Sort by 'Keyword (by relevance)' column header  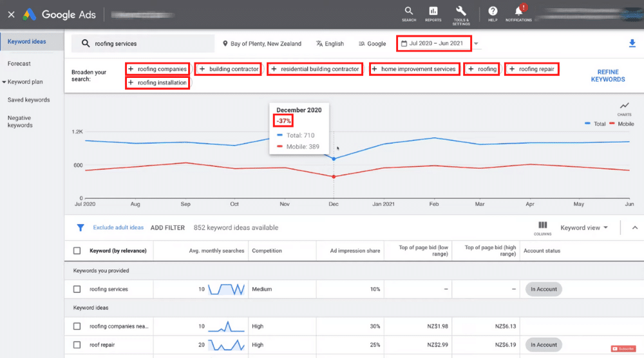(x=118, y=250)
